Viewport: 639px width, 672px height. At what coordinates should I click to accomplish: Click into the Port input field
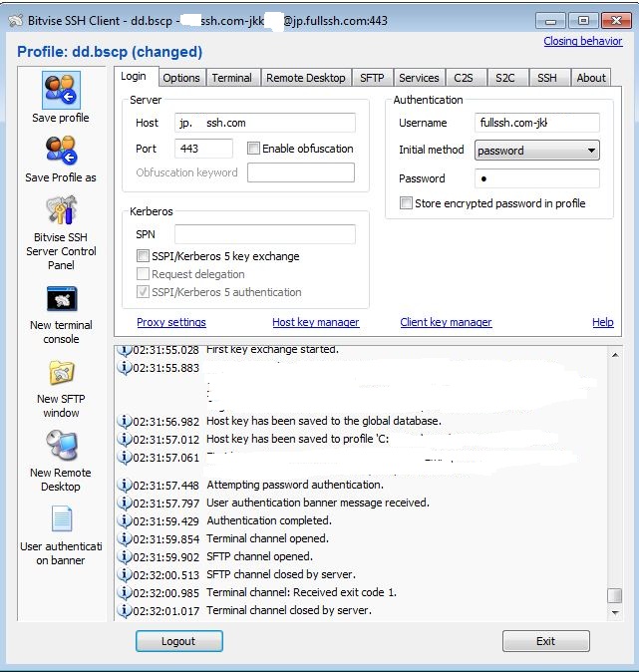[x=203, y=149]
